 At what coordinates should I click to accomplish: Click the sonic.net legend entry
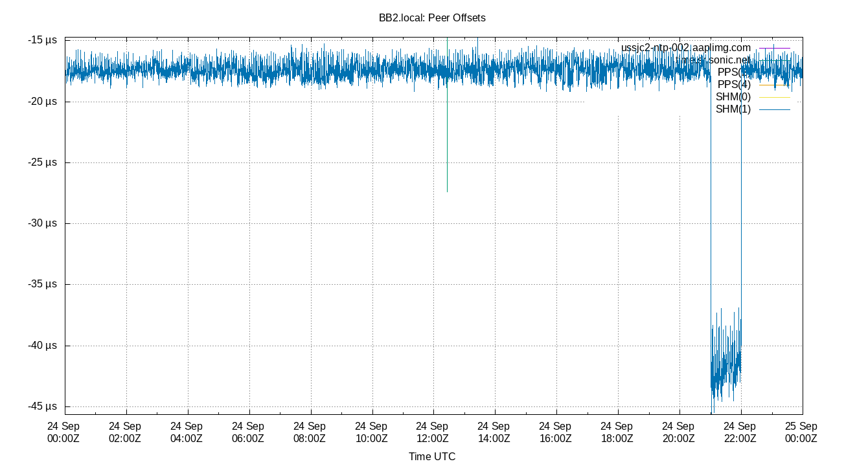pos(713,60)
